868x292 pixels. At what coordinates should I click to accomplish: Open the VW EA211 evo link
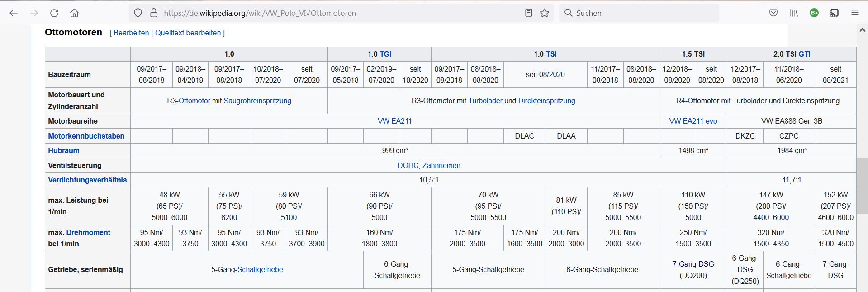coord(693,121)
